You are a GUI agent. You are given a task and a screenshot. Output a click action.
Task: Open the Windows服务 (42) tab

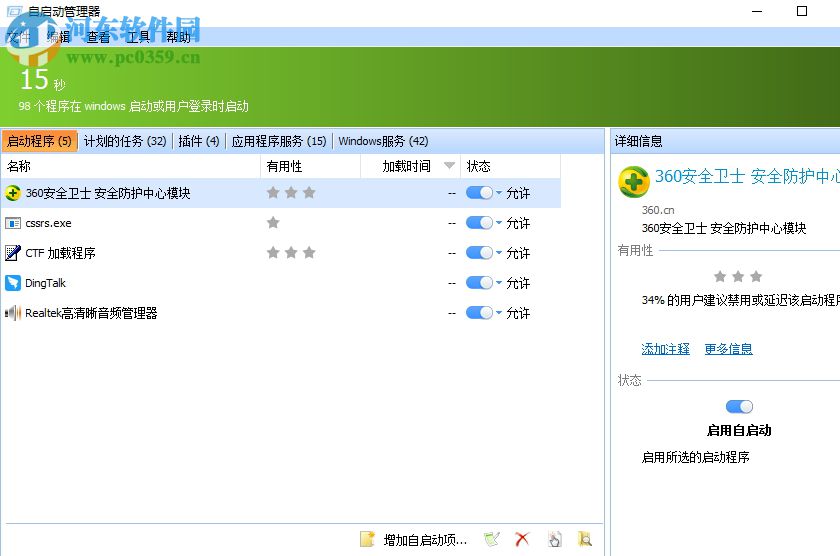384,141
